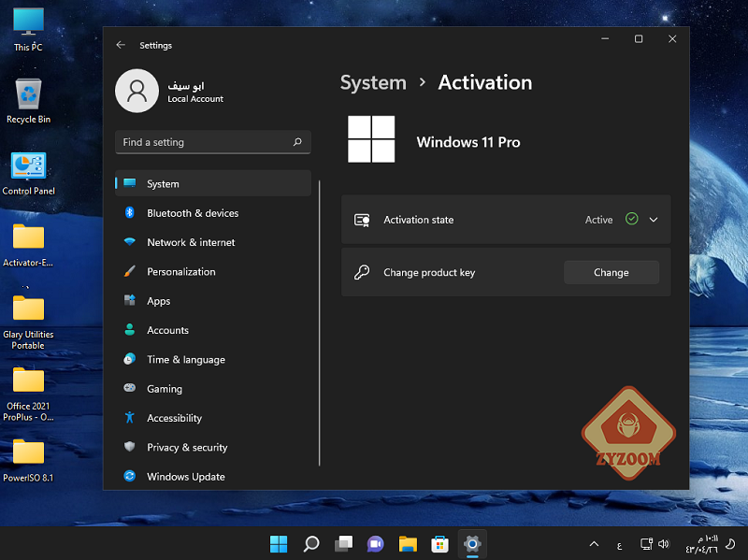Open File Explorer from taskbar

[x=408, y=543]
